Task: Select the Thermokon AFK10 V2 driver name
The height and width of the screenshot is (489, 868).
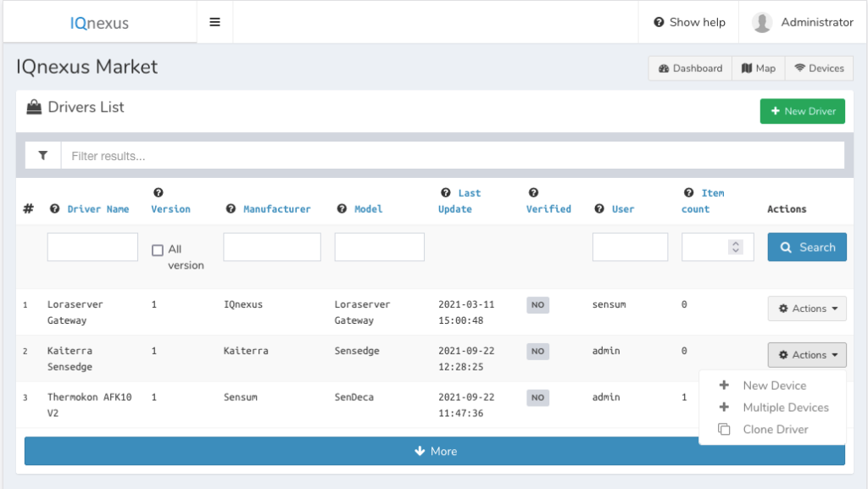Action: point(89,405)
